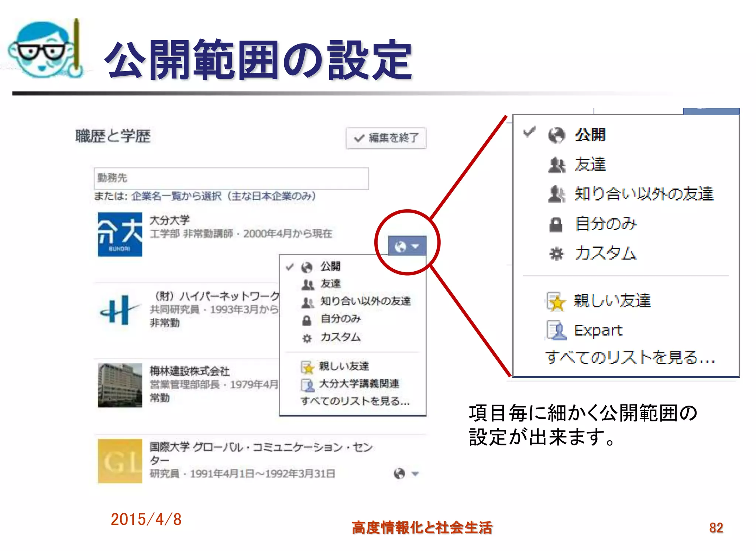The width and height of the screenshot is (756, 551).
Task: Click the large lock icon beside 自分のみ
Action: pyautogui.click(x=556, y=224)
